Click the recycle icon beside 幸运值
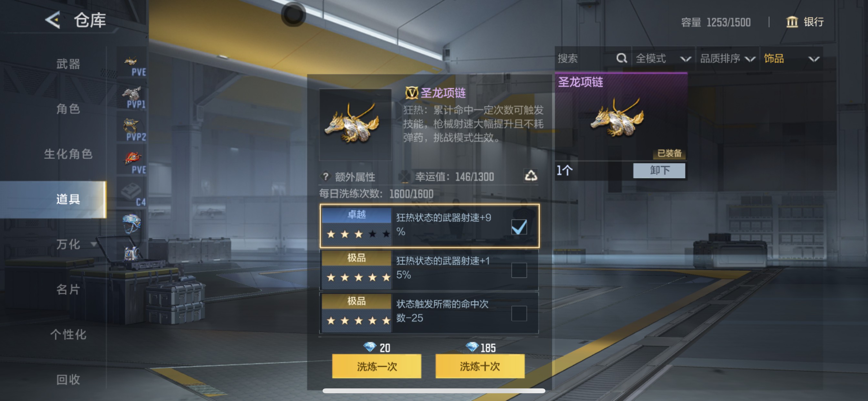 531,175
